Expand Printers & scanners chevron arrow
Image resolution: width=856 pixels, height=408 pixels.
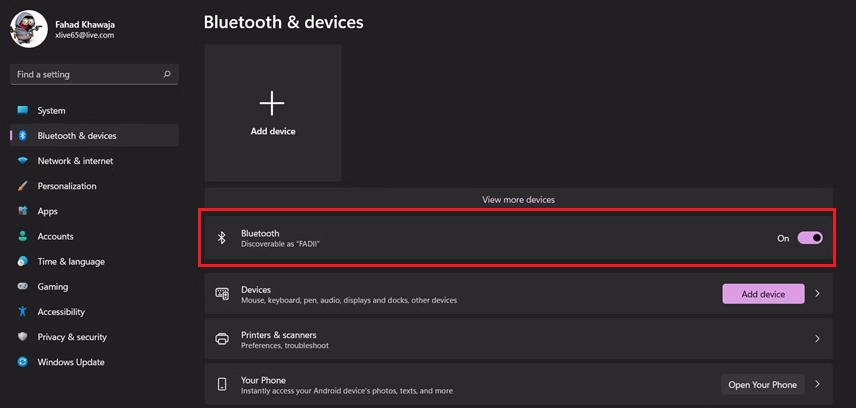(x=817, y=339)
